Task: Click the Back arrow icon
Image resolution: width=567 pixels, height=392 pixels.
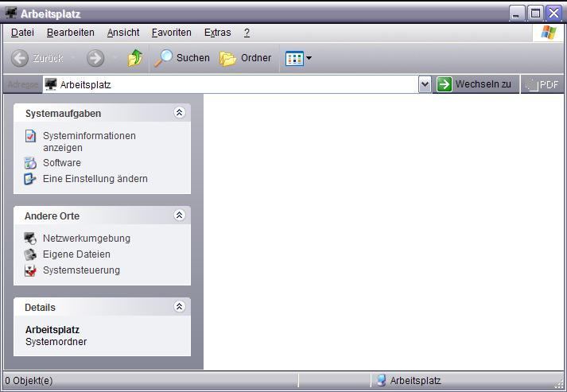Action: (20, 58)
